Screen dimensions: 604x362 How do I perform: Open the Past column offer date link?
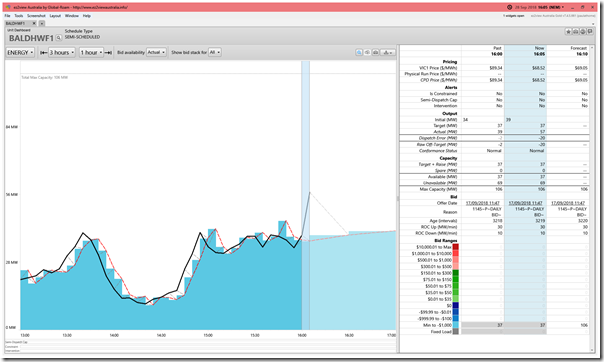(x=483, y=203)
